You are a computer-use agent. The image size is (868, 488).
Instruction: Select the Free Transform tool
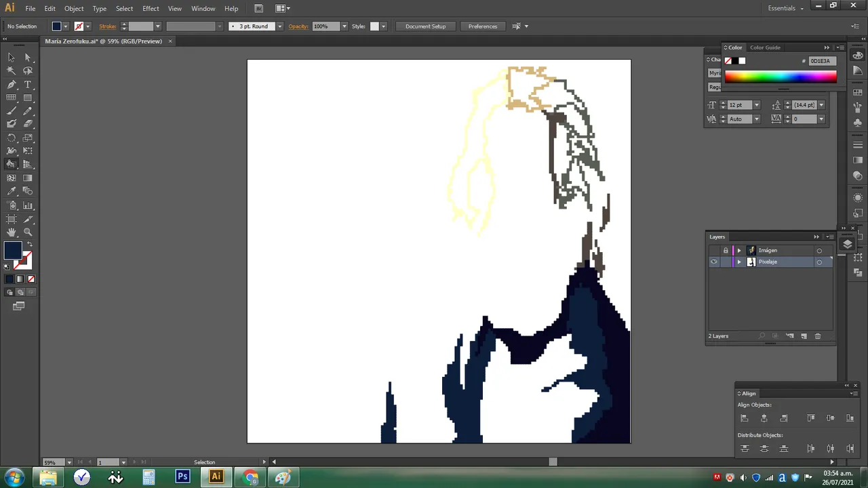tap(28, 150)
